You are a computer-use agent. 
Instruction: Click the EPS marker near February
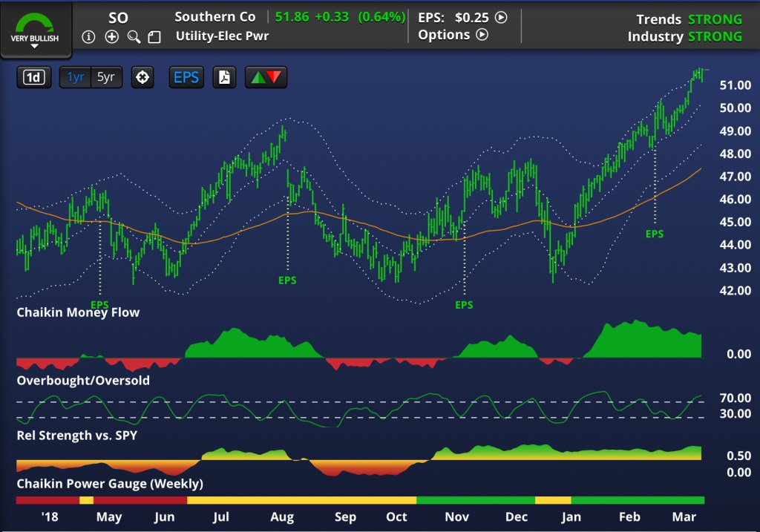pos(654,234)
